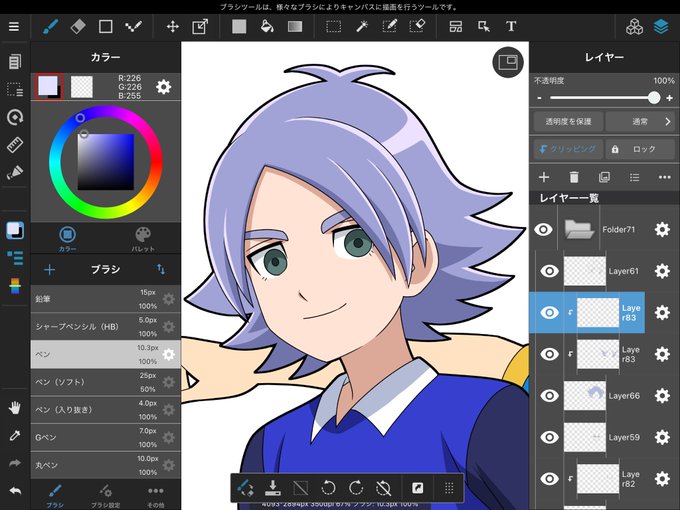Delete layer with the trash button
Screen dimensions: 680x510
pyautogui.click(x=574, y=177)
